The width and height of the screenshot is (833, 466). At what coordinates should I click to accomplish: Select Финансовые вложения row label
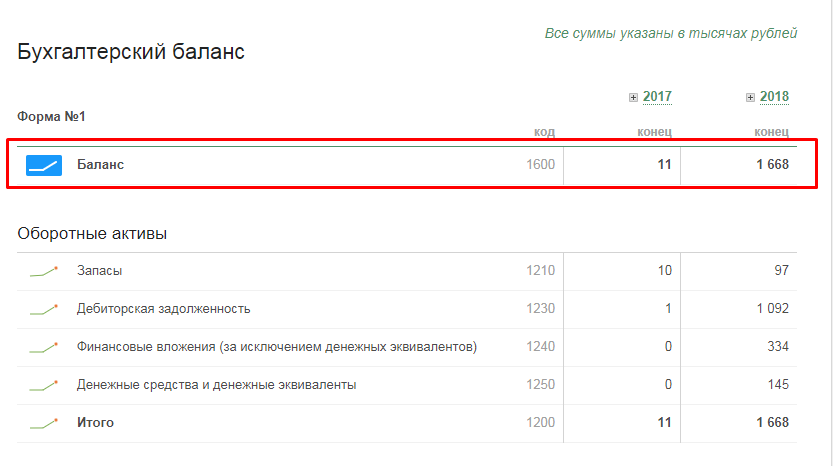[277, 347]
